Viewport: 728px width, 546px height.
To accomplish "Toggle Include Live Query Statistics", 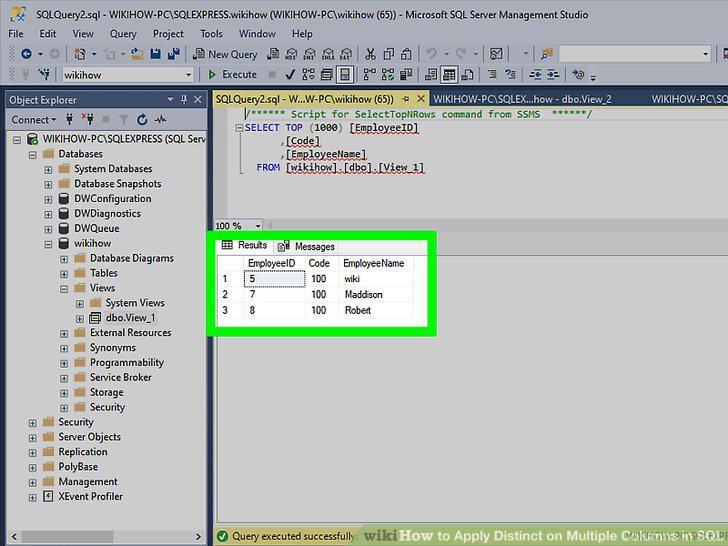I will (x=388, y=74).
